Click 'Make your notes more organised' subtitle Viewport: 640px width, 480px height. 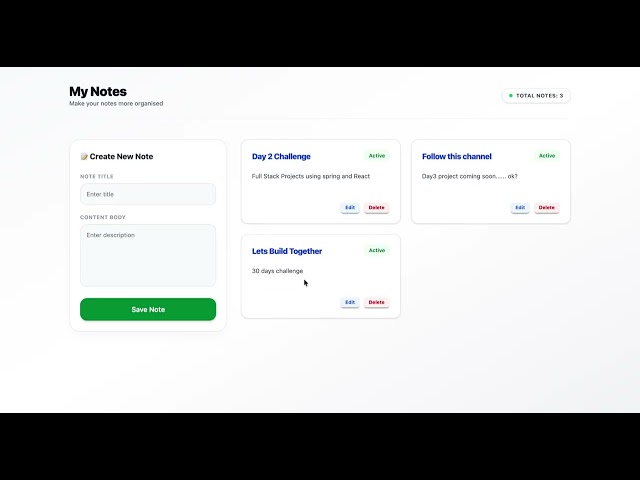click(116, 103)
